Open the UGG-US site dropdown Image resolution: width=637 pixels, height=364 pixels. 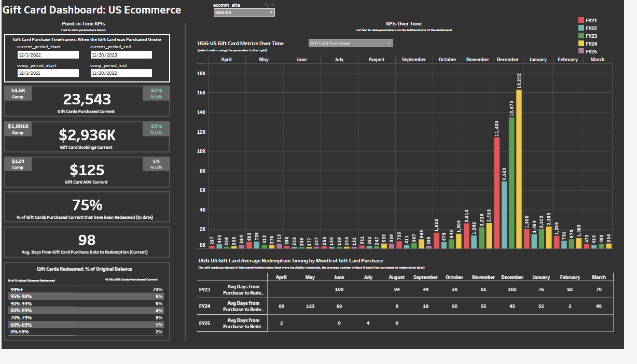point(244,12)
